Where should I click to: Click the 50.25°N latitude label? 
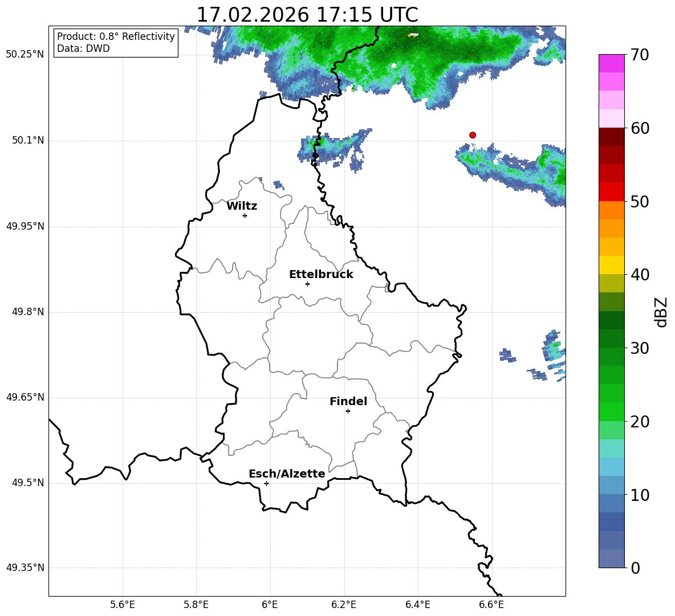[x=25, y=55]
